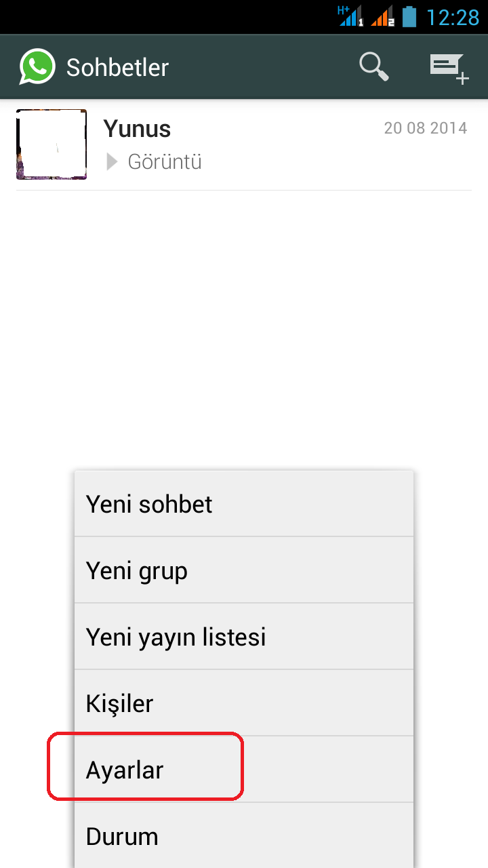Open Yunus's profile picture
The height and width of the screenshot is (868, 488).
click(52, 144)
